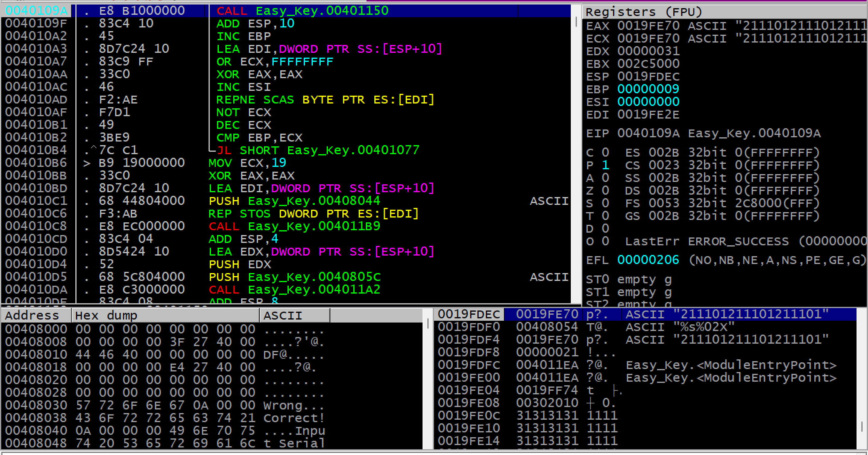The width and height of the screenshot is (868, 455).
Task: Select the EFL value 00000206
Action: (x=648, y=260)
